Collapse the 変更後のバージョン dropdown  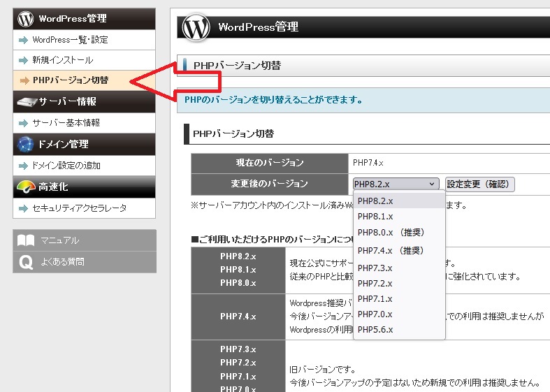[396, 184]
